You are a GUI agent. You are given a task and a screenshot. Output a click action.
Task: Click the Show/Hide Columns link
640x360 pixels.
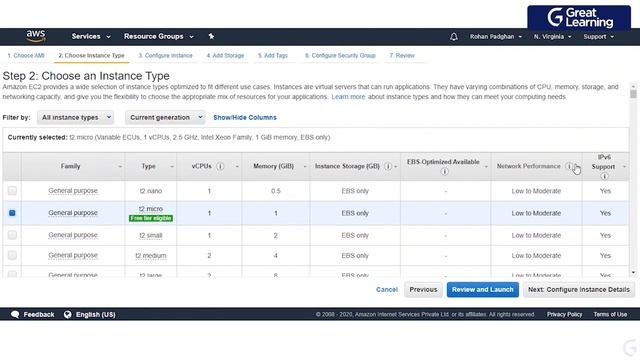(245, 118)
